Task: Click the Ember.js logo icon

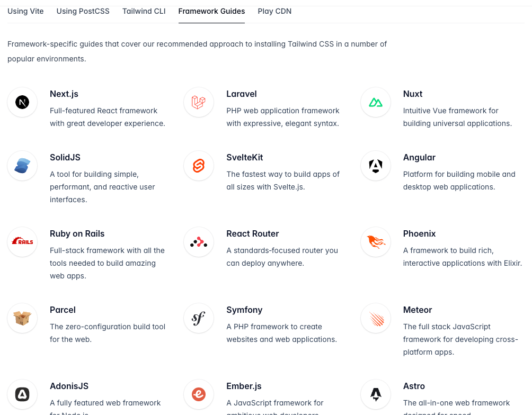Action: coord(199,394)
